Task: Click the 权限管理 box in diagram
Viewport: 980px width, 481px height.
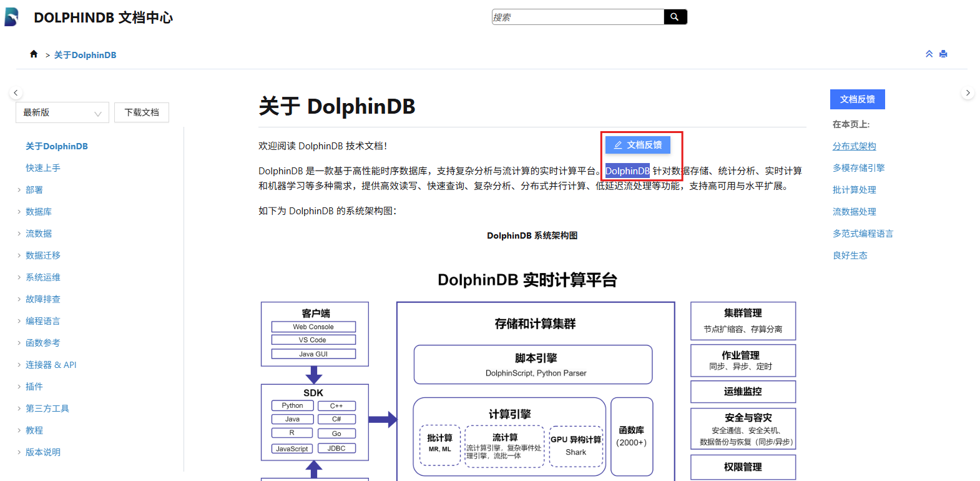Action: 743,467
